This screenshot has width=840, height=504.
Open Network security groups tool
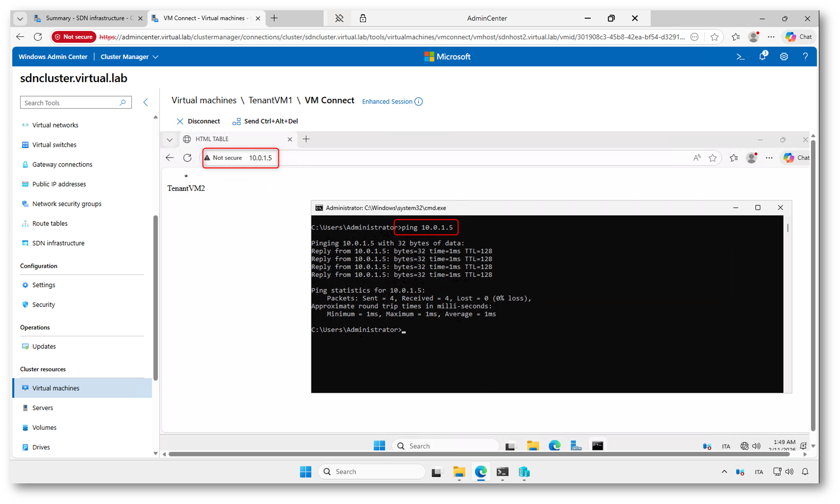tap(66, 204)
